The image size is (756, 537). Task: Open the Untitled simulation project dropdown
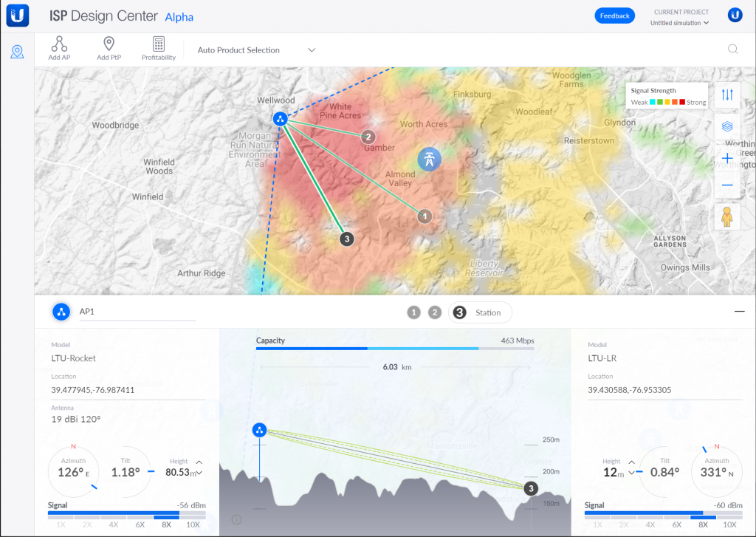click(679, 23)
